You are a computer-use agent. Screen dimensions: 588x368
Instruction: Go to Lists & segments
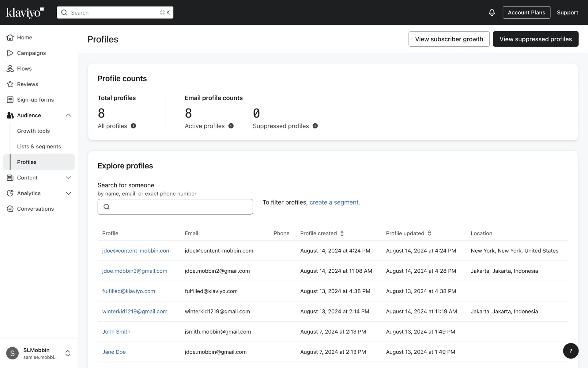39,146
